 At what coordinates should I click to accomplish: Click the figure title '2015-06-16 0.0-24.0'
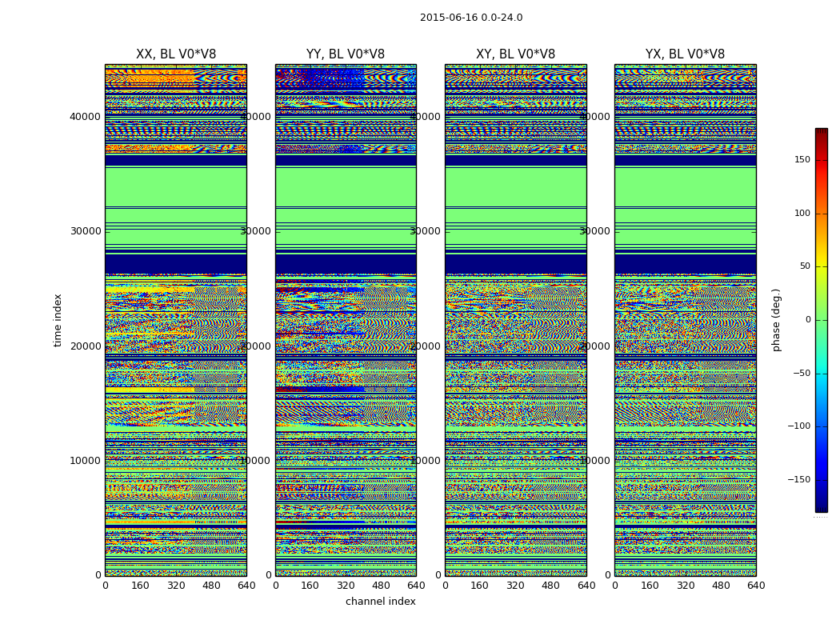click(471, 18)
